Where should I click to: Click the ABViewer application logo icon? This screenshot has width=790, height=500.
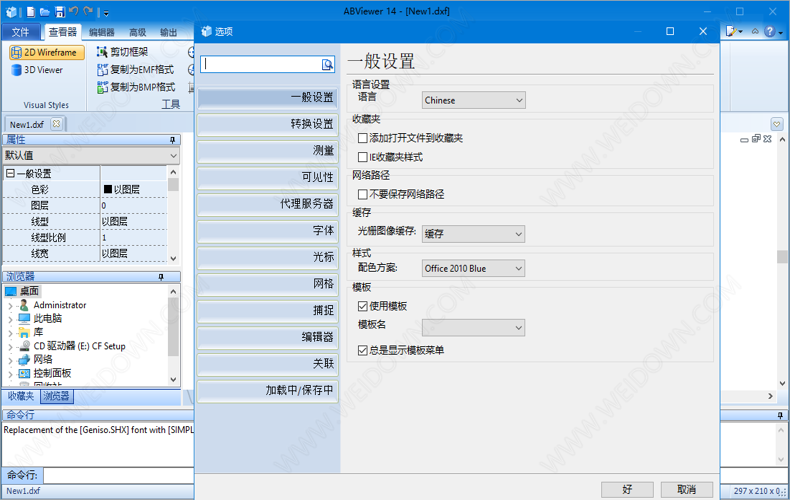pyautogui.click(x=11, y=12)
